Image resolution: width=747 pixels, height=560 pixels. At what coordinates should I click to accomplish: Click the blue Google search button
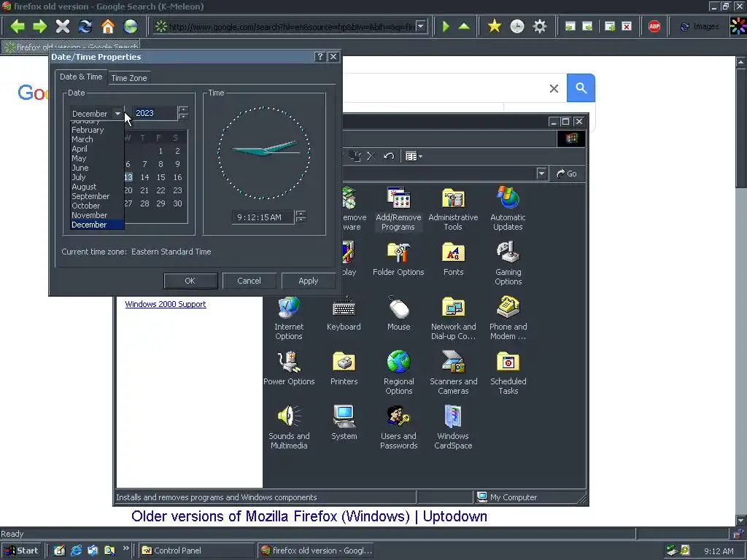coord(581,88)
